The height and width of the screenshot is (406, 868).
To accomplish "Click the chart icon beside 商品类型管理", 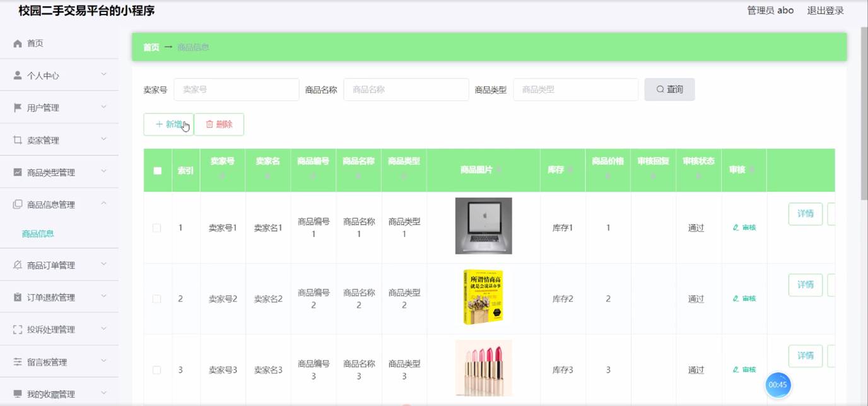I will click(18, 172).
